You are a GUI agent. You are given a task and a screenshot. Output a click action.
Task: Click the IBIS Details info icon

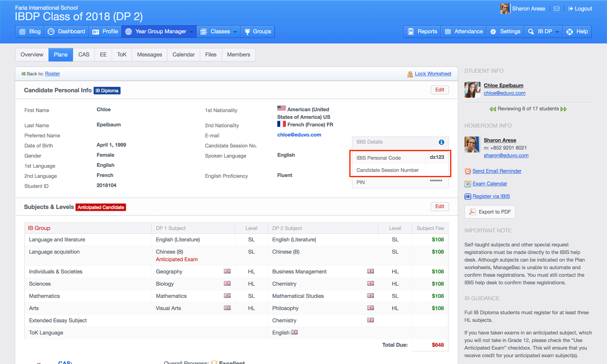(441, 142)
